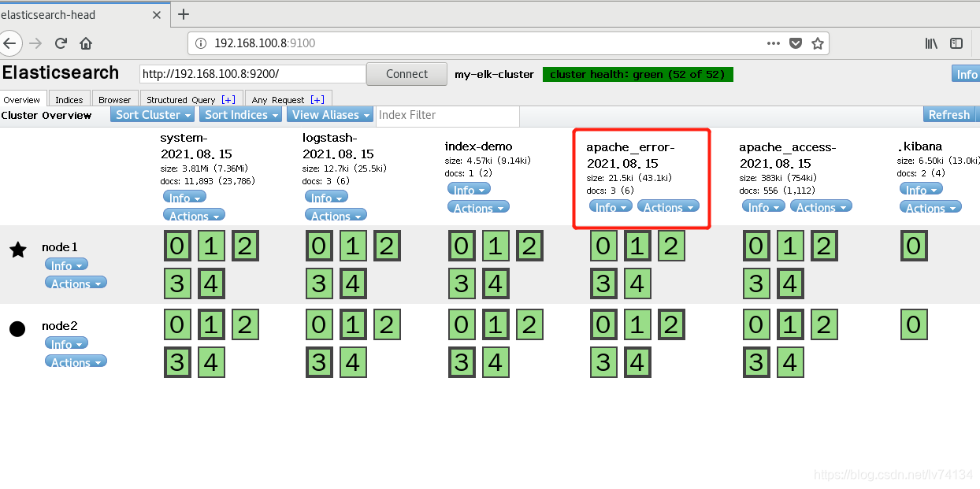This screenshot has height=489, width=980.
Task: Expand Info menu for index-demo
Action: click(469, 189)
